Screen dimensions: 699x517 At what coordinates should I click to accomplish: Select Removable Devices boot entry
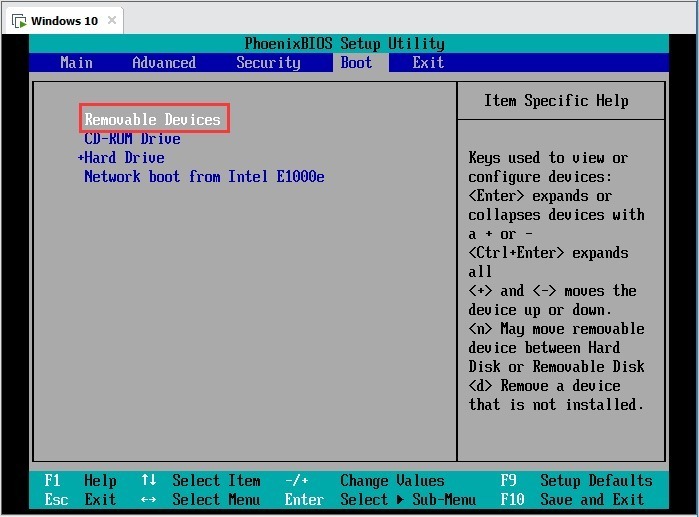tap(153, 119)
